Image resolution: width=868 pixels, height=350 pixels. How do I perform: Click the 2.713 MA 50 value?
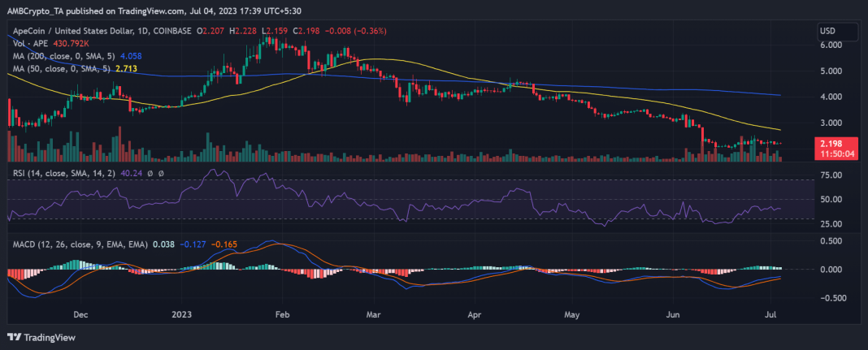[x=128, y=71]
